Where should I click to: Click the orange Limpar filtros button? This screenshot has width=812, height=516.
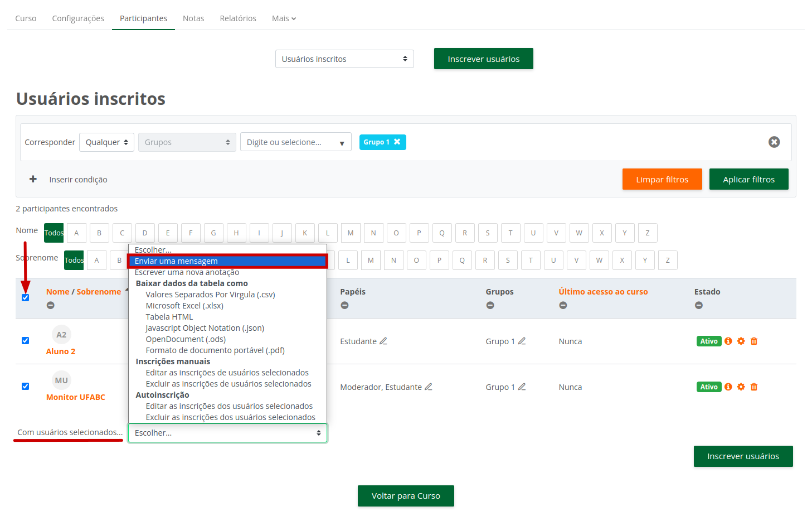(662, 180)
